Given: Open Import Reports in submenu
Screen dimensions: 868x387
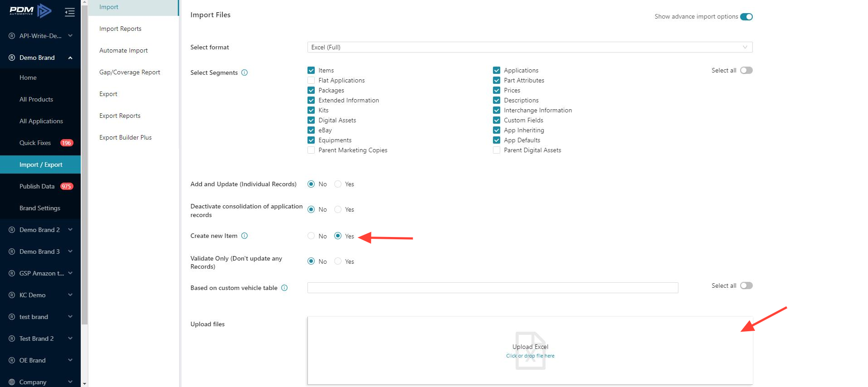Looking at the screenshot, I should 120,29.
